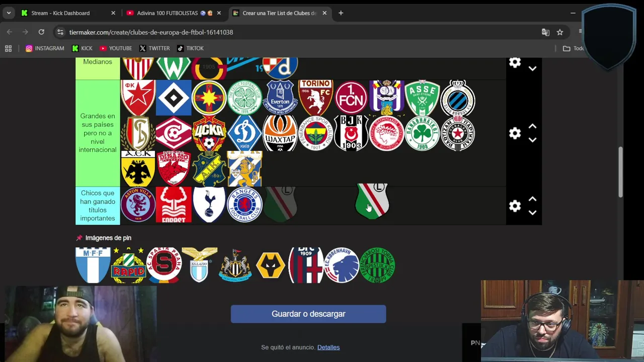
Task: Click the Fenerbahçe crest
Action: point(315,133)
